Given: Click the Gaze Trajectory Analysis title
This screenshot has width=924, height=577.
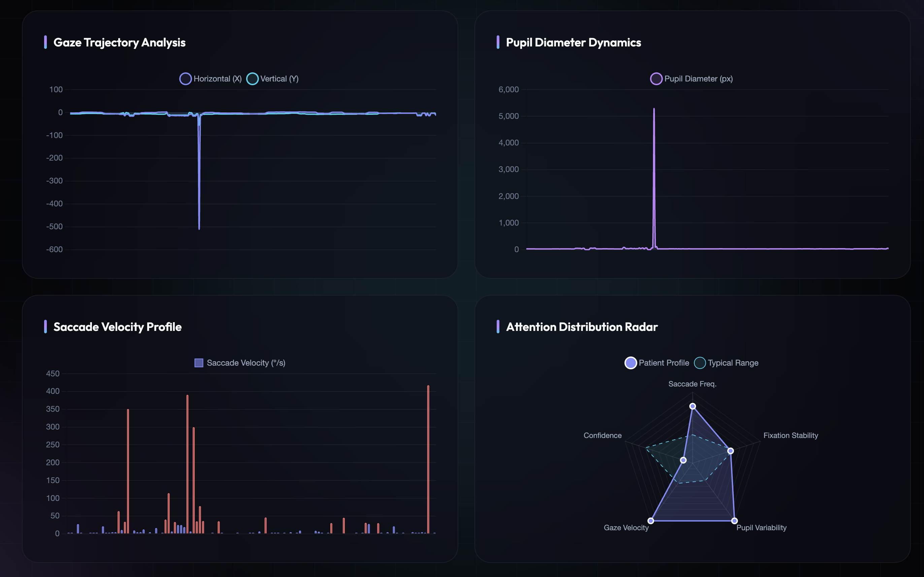Looking at the screenshot, I should coord(119,42).
